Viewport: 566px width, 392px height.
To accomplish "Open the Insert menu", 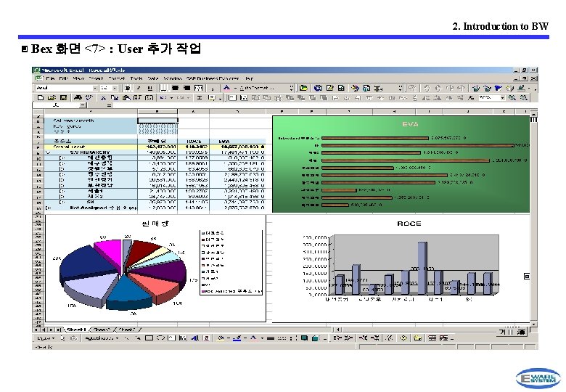I will 96,78.
